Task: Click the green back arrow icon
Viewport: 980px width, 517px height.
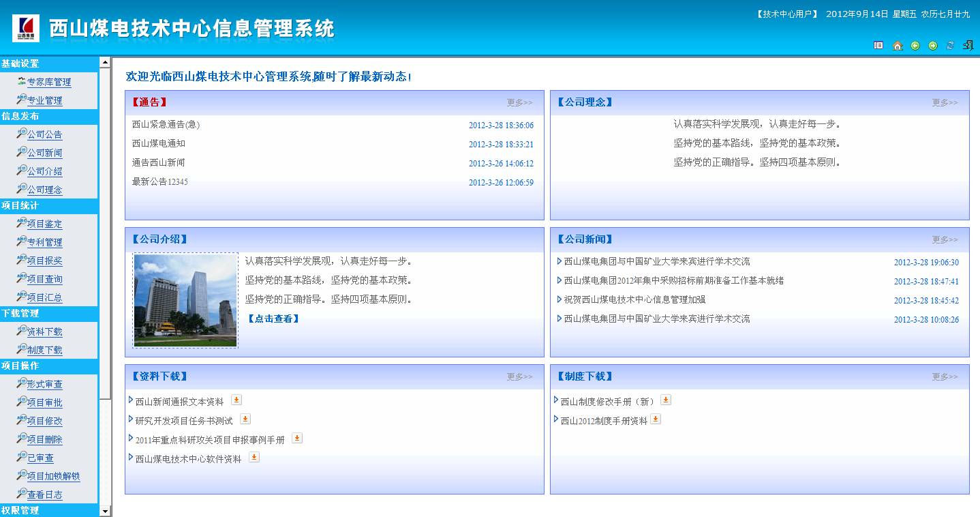Action: coord(915,46)
